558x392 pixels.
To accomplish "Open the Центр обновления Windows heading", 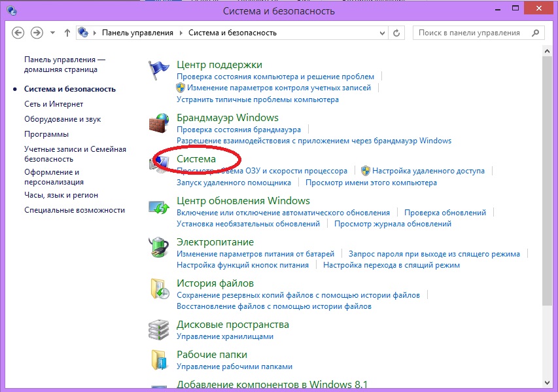I will pos(243,201).
